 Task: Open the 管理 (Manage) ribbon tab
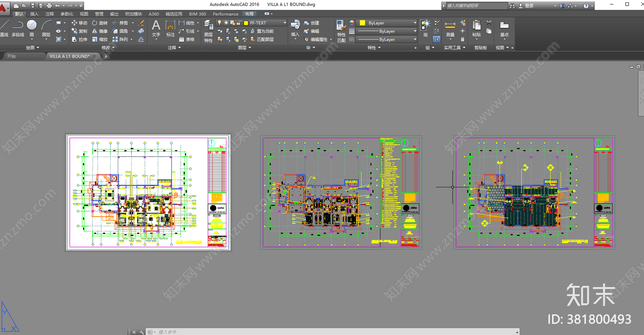click(99, 14)
